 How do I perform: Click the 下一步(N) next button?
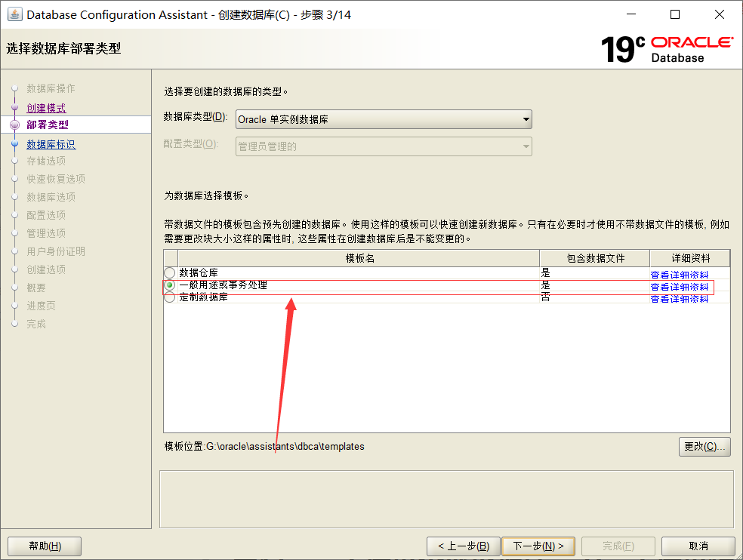click(538, 546)
